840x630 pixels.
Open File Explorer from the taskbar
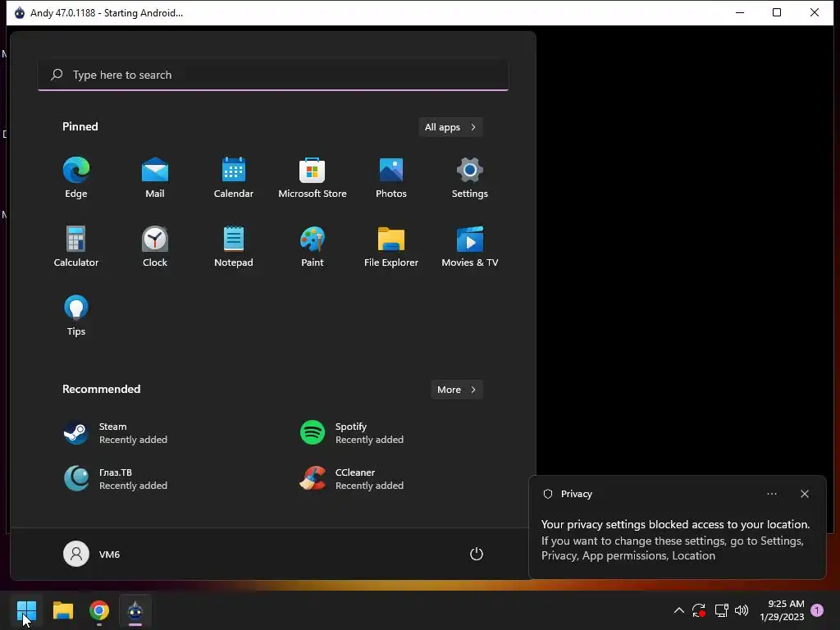point(62,610)
